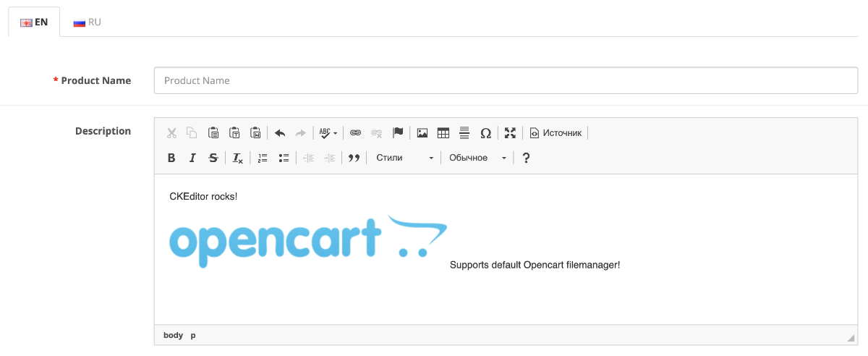Viewport: 868px width, 356px height.
Task: Redo the last action
Action: coord(301,133)
